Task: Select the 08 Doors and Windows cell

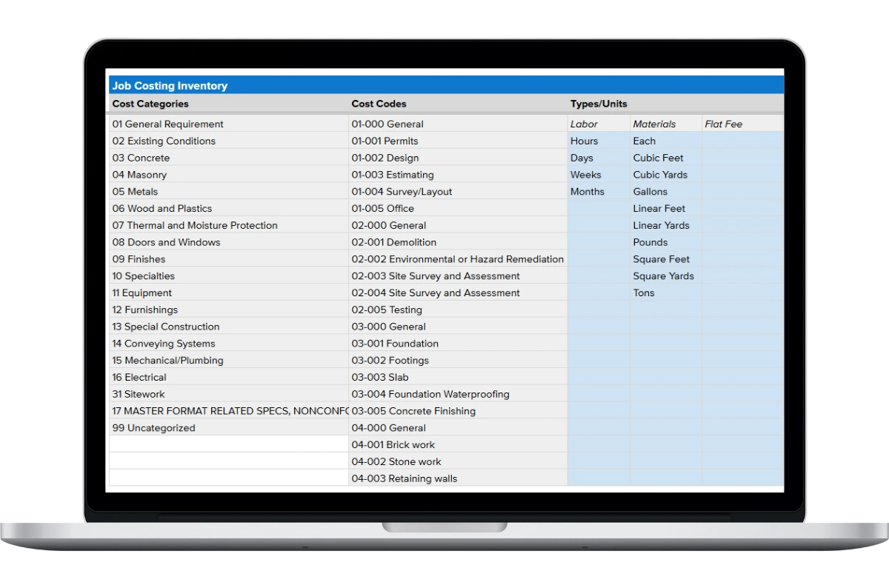Action: 228,242
